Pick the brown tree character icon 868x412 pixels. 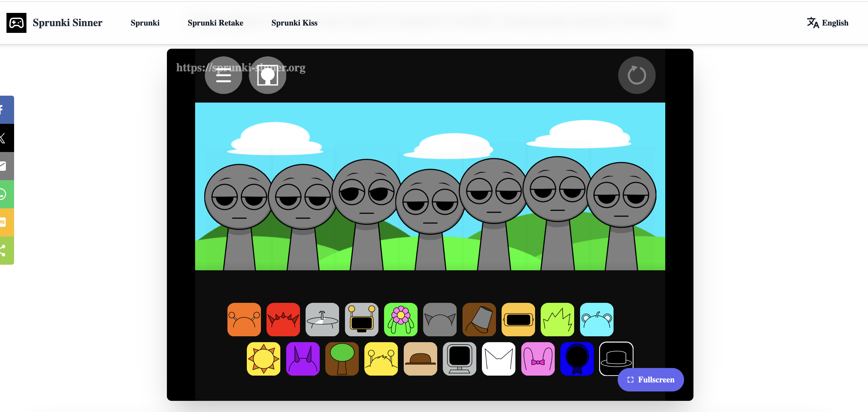342,359
